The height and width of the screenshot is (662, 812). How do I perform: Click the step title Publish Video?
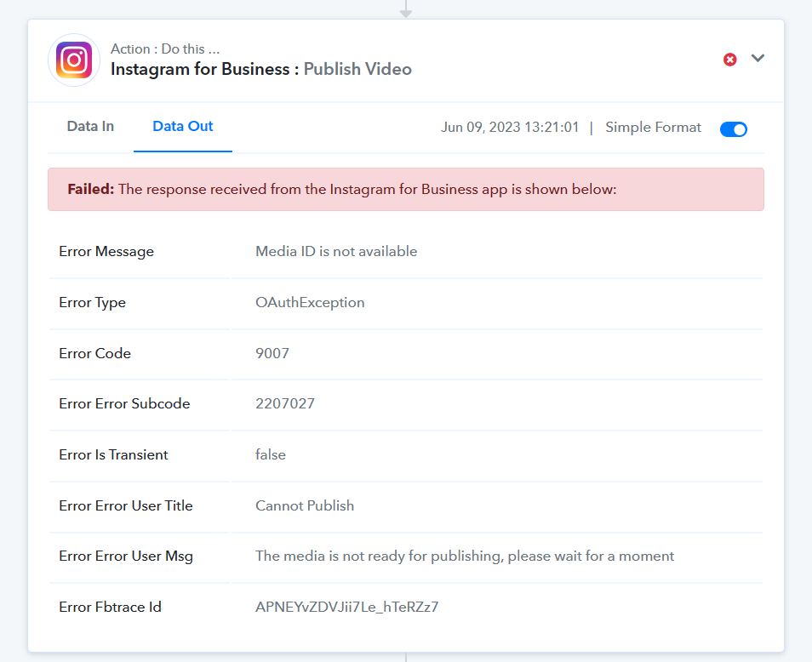coord(357,69)
